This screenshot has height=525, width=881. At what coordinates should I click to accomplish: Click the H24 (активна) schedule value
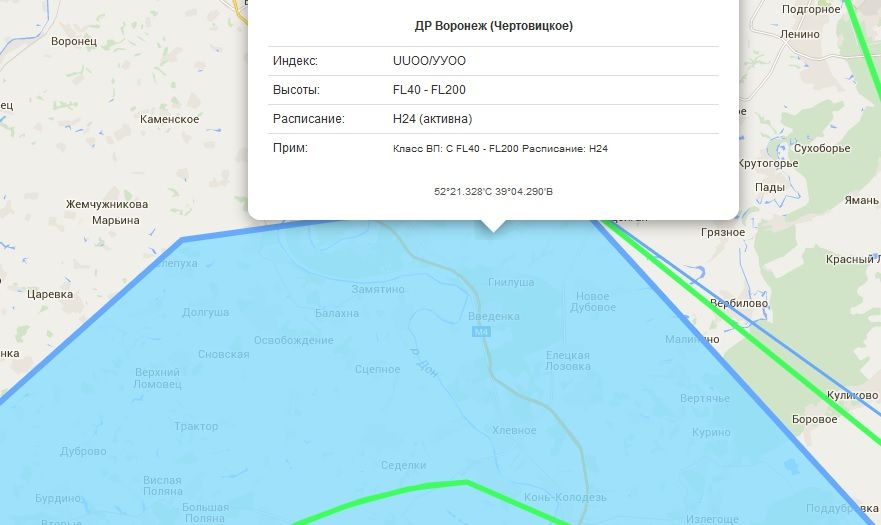click(433, 119)
